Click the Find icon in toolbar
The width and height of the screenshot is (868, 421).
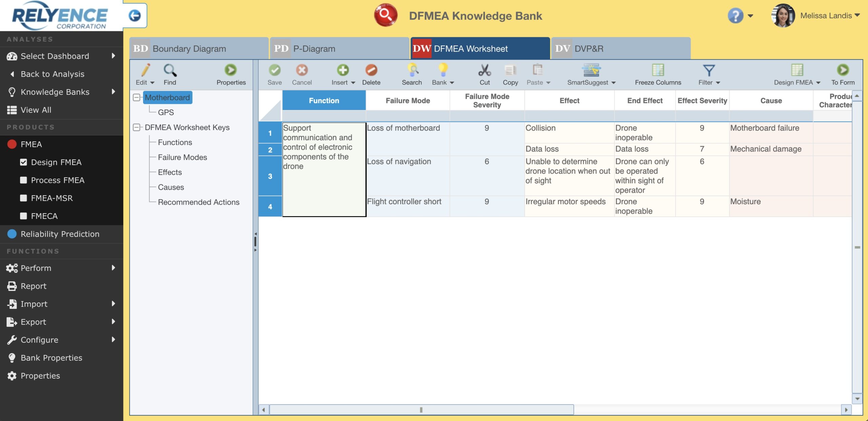pos(170,73)
